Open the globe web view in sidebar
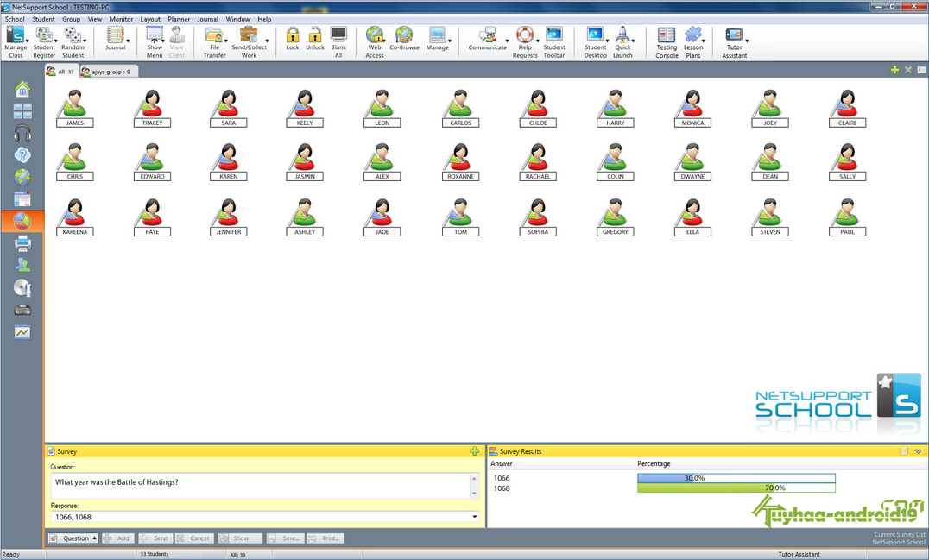This screenshot has width=929, height=560. [x=22, y=177]
